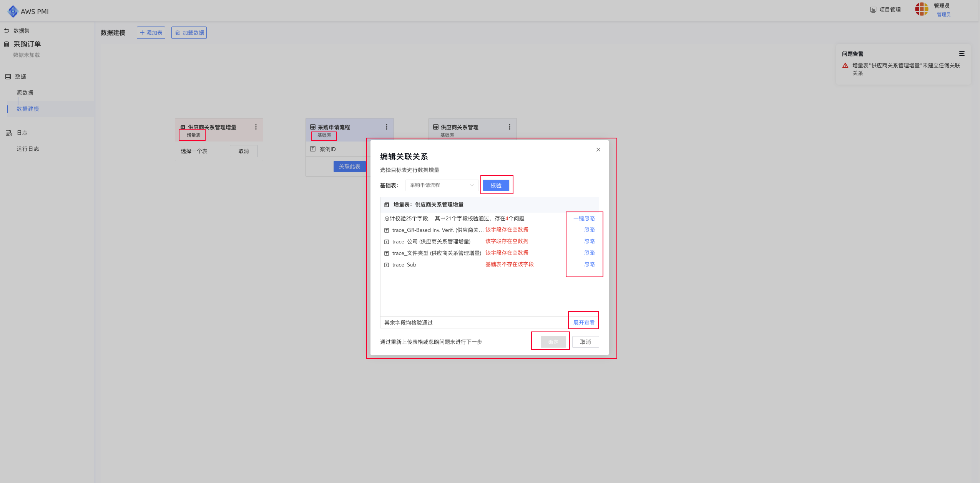Click the 关联此表 button

pyautogui.click(x=350, y=167)
